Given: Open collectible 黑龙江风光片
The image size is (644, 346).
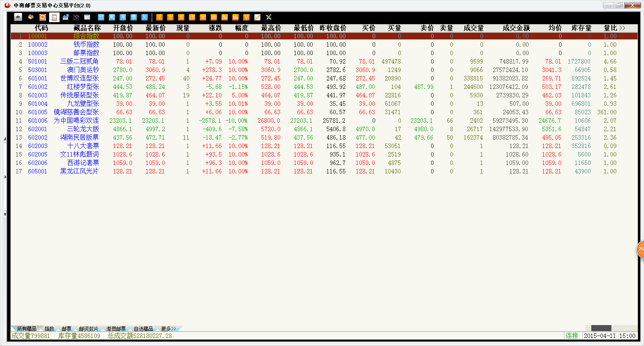Looking at the screenshot, I should (x=79, y=171).
